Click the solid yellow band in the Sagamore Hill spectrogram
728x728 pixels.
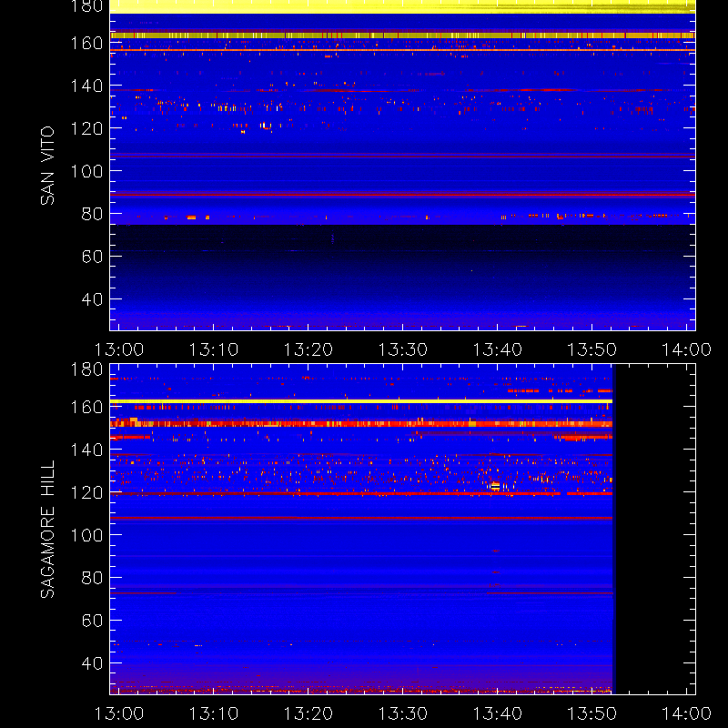tap(361, 401)
